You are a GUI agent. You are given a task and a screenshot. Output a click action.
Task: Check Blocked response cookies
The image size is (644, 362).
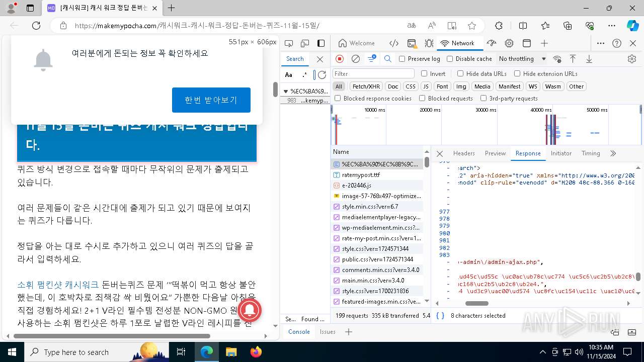[x=338, y=98]
